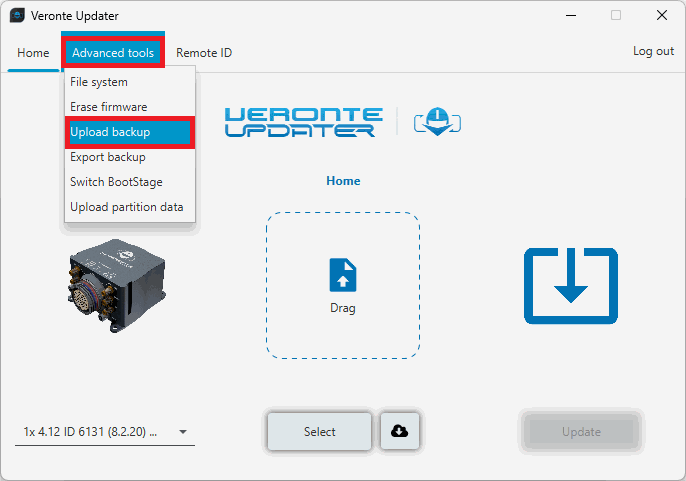
Task: Expand the device selector dropdown arrow
Action: pyautogui.click(x=183, y=432)
